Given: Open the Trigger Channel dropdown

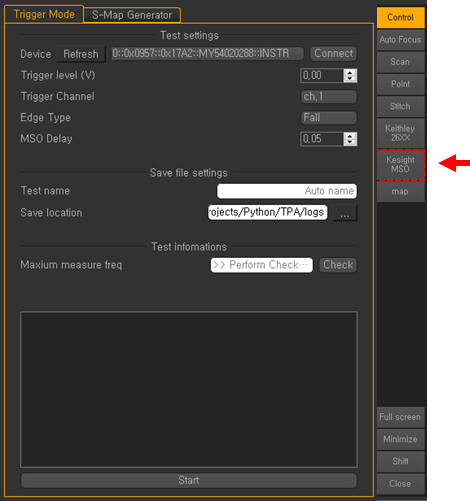Looking at the screenshot, I should 329,97.
